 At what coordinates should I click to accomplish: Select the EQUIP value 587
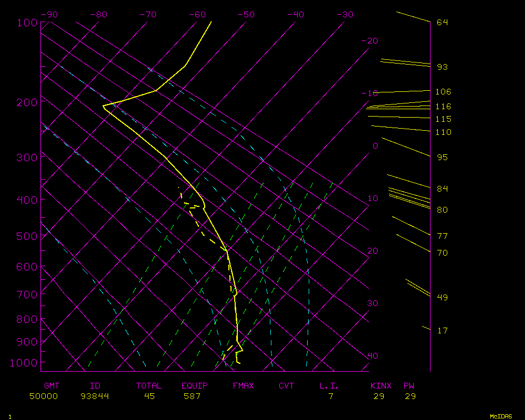192,396
